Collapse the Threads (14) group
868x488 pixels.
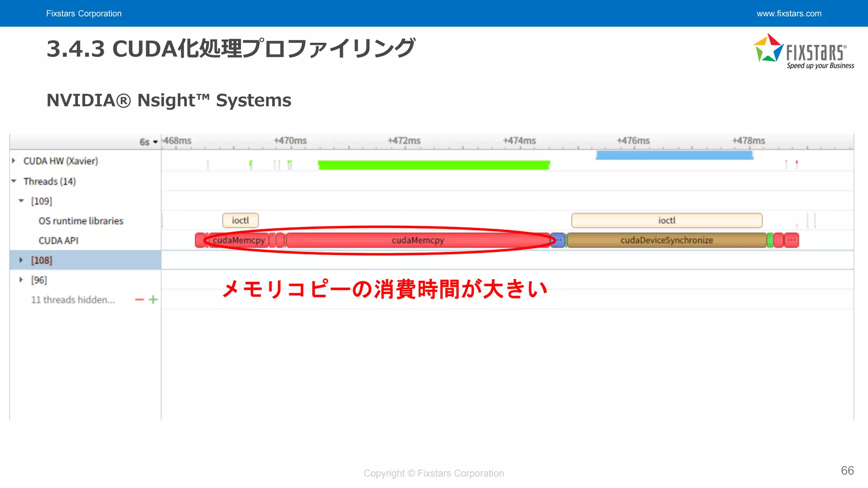[14, 181]
